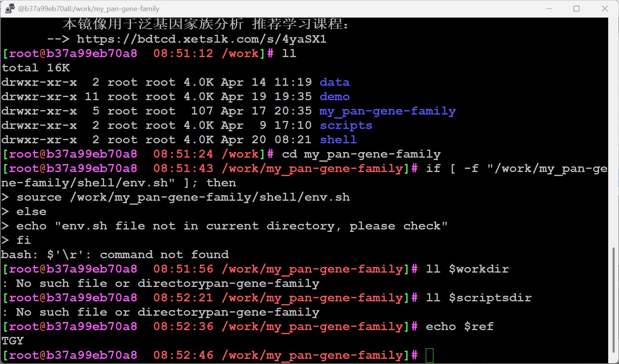Click the 'll $workdir' command text
Viewport: 619px width, 364px height.
(x=467, y=269)
